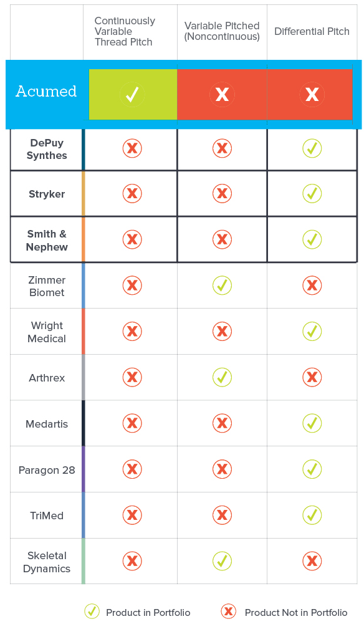Click Acumed's X under Differential Pitch

tap(312, 95)
